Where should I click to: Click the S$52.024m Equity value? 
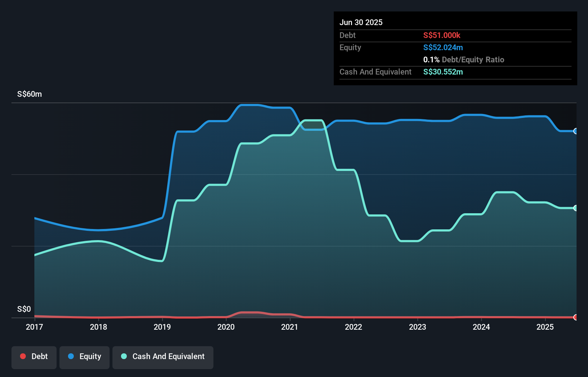443,47
